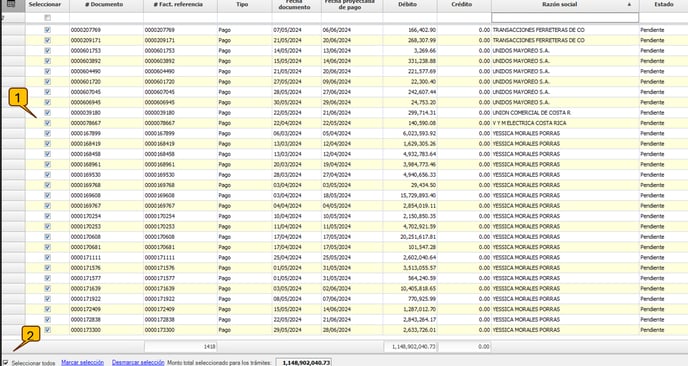Click the total selected amount box 1,148,902,040.73

coord(304,362)
